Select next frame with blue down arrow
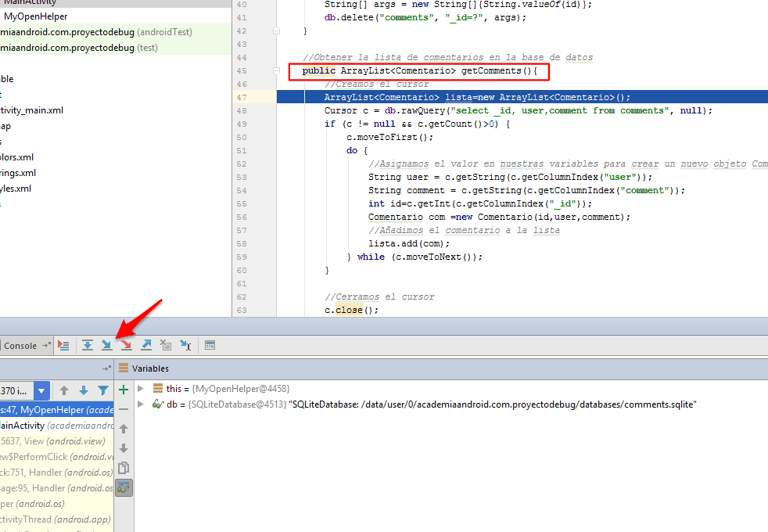Viewport: 768px width, 532px height. pyautogui.click(x=83, y=390)
